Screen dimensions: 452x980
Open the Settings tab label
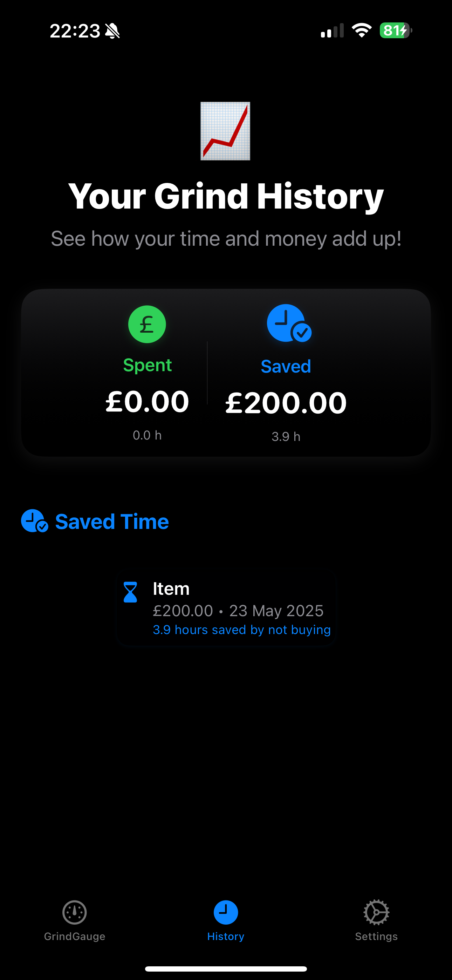[376, 936]
